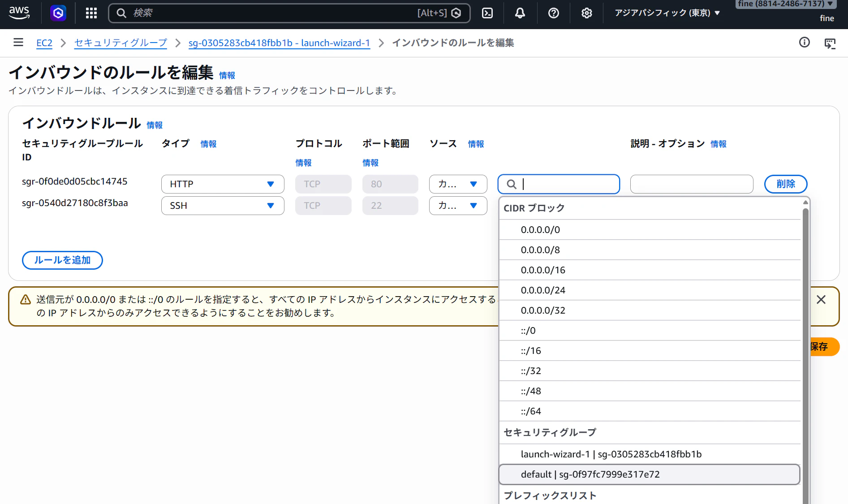Expand the HTTP type dropdown

223,184
